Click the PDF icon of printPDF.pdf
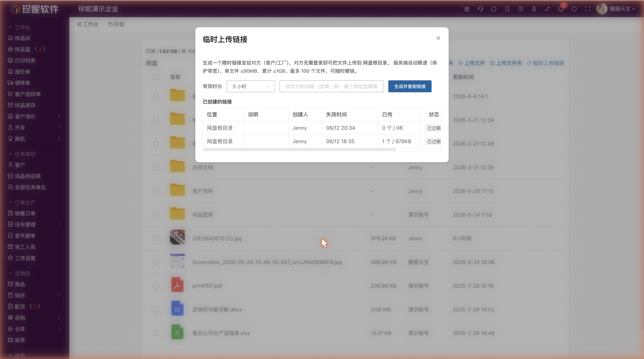644x359 pixels. (x=177, y=285)
